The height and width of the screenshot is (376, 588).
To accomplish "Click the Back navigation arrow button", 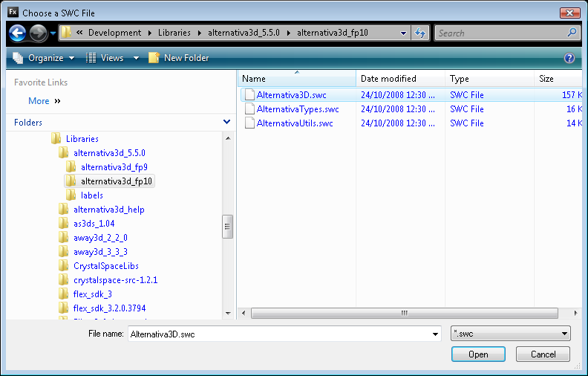I will point(17,33).
